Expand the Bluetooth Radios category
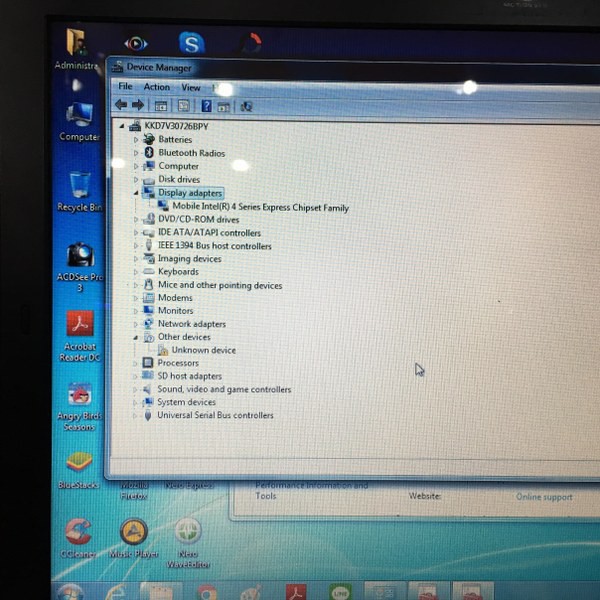600x600 pixels. 135,153
